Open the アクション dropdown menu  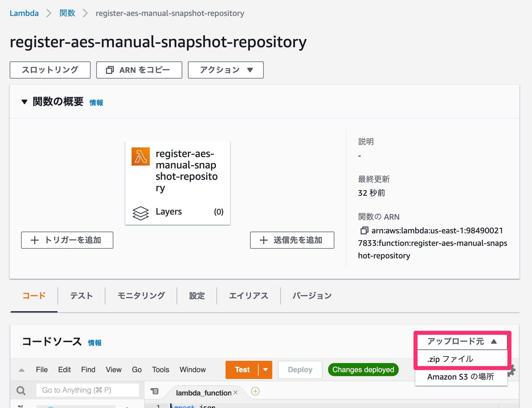pyautogui.click(x=226, y=70)
